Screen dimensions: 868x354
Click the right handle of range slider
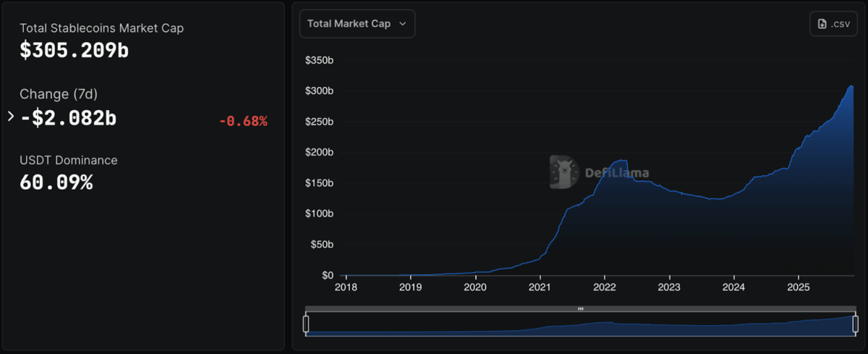point(856,324)
